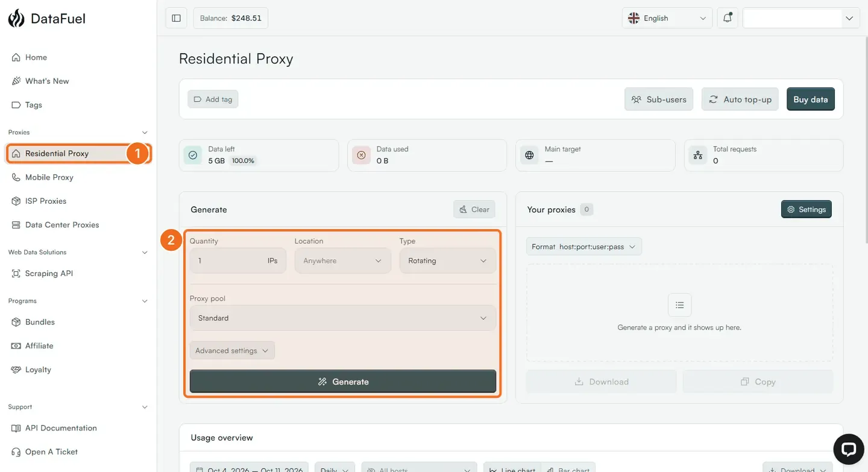Click Buy data button

click(x=811, y=99)
